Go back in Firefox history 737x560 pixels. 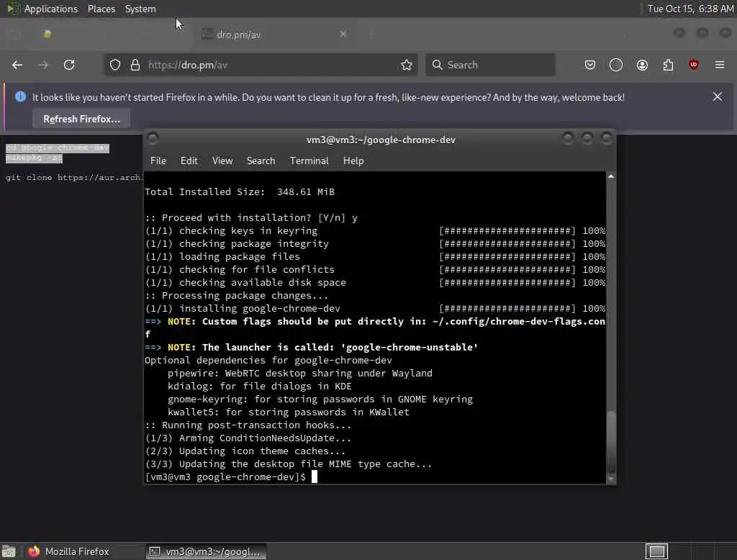(x=17, y=65)
